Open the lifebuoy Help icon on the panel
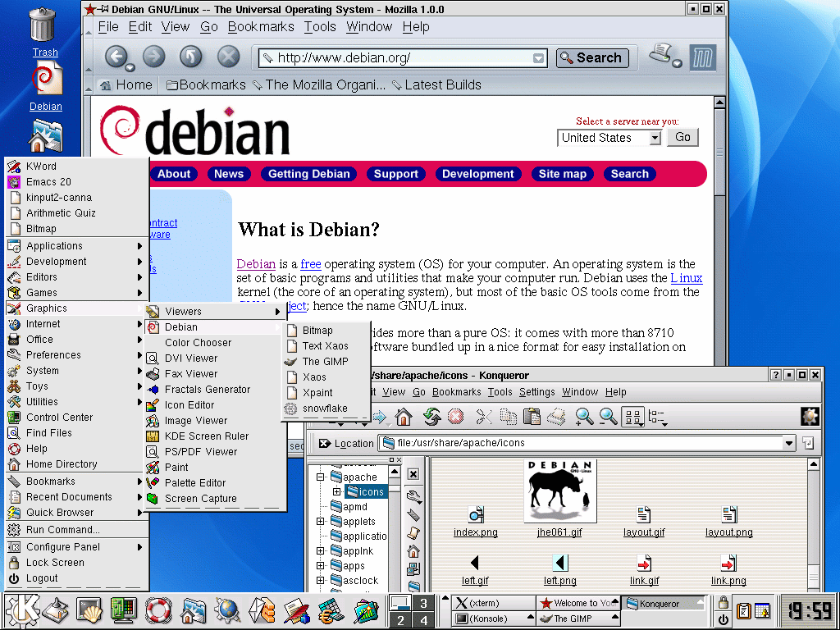 pyautogui.click(x=157, y=610)
